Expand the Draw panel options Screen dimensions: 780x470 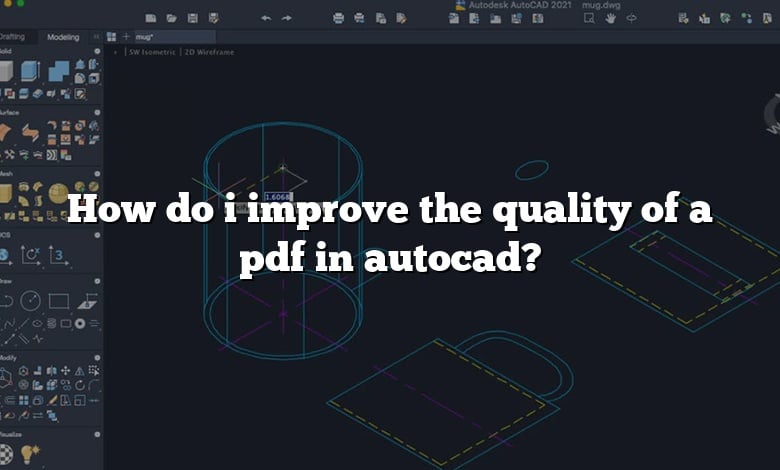coord(97,281)
